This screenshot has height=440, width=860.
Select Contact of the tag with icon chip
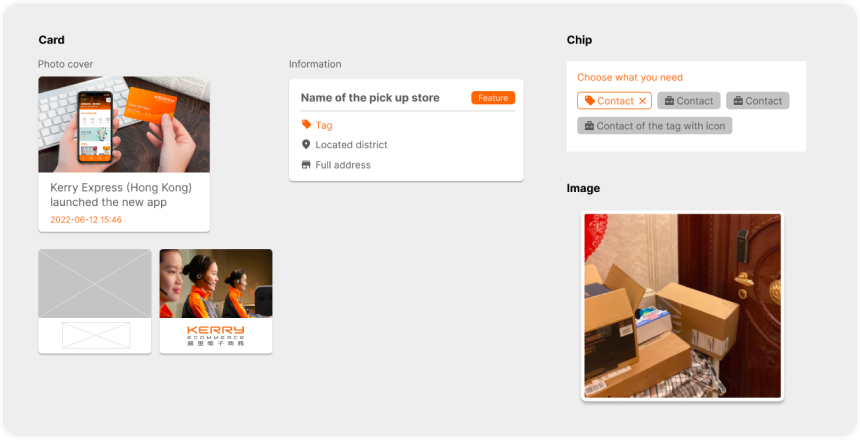coord(654,126)
